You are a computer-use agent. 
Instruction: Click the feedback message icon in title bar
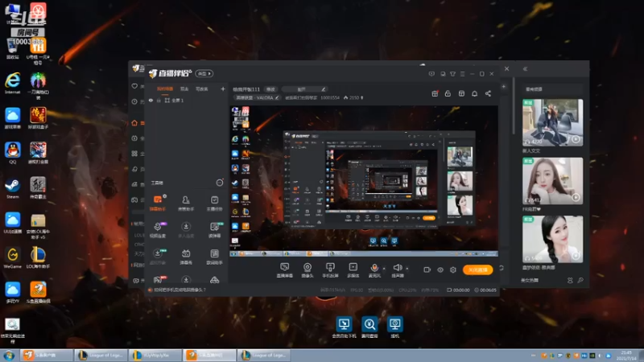click(431, 74)
